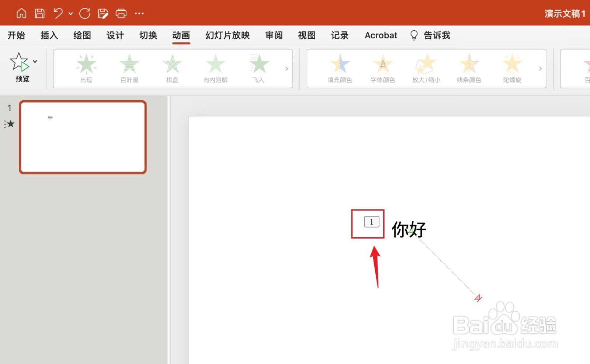The width and height of the screenshot is (590, 364).
Task: Open the Acrobat tab
Action: (381, 35)
